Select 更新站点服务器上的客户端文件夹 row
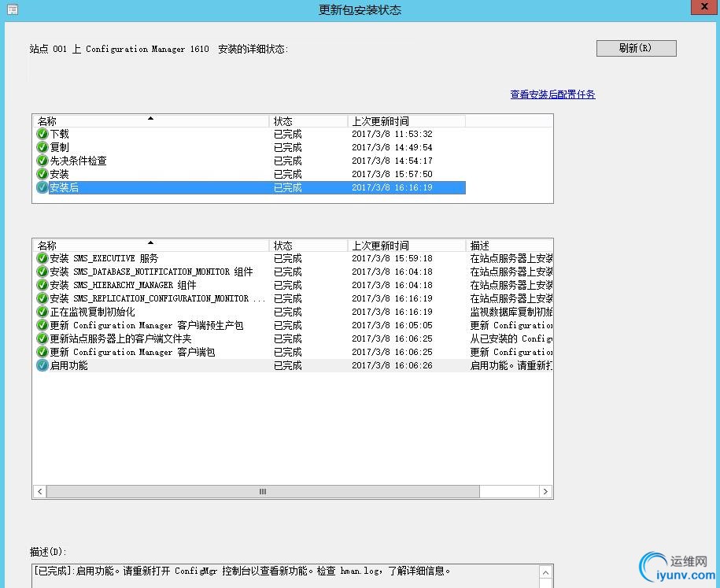Screen dimensions: 720x588 click(294, 338)
